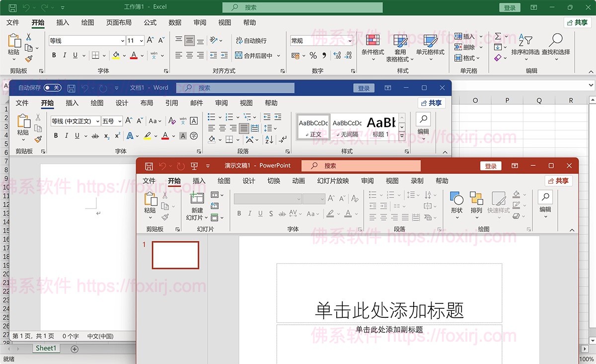Click the 登录 button in PowerPoint
This screenshot has height=364, width=596.
click(490, 165)
